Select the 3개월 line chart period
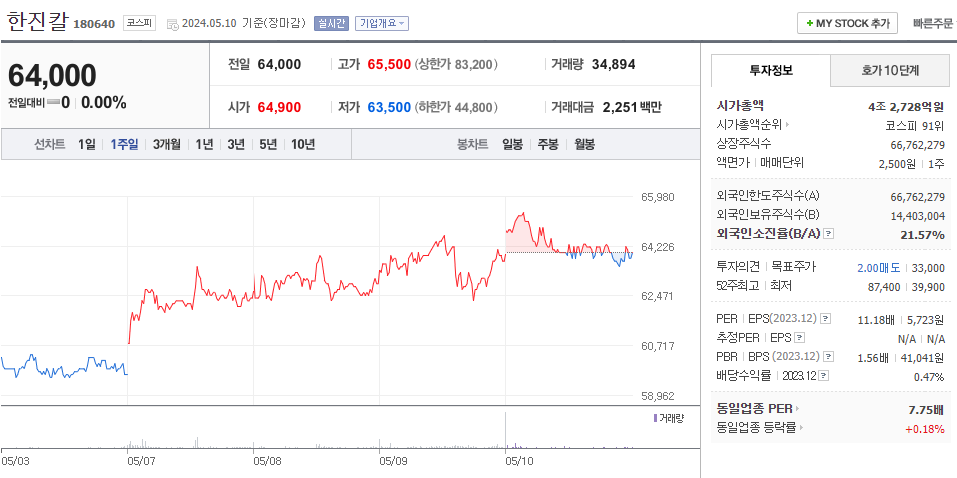The image size is (957, 478). point(167,145)
